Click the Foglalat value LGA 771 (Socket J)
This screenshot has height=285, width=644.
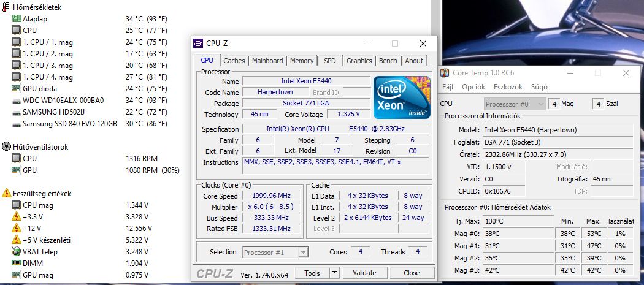pos(558,142)
